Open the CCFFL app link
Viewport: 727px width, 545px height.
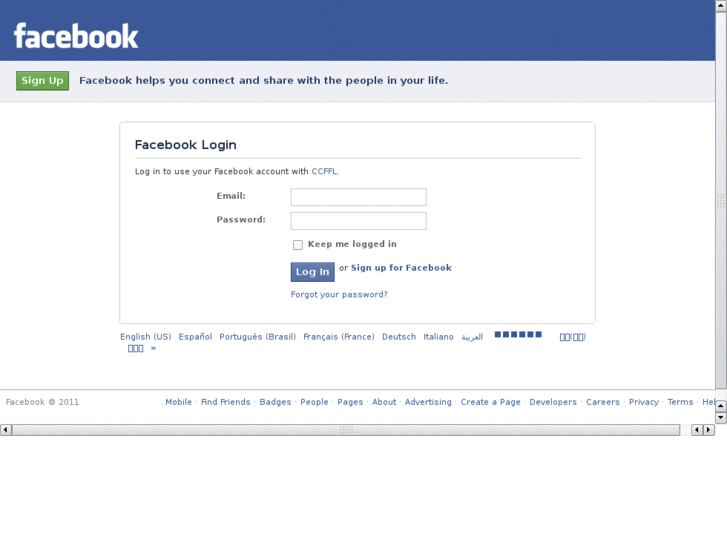324,171
